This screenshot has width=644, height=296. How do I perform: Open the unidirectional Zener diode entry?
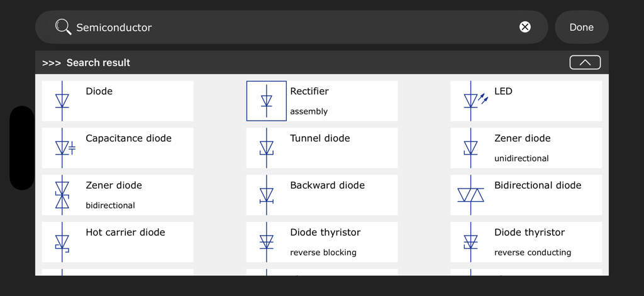522,148
